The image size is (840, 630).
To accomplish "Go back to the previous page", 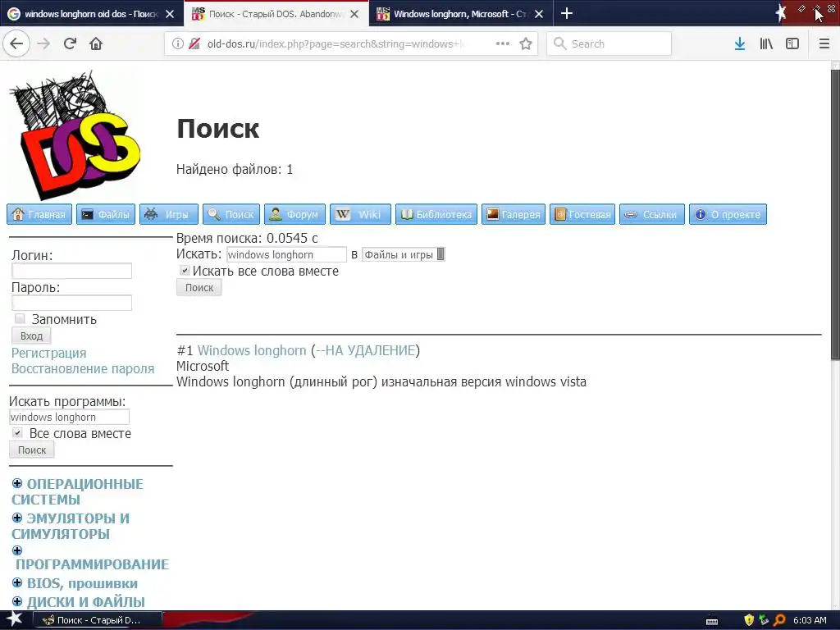I will (x=16, y=43).
